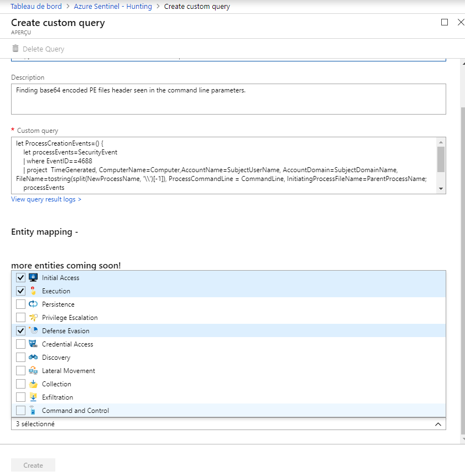Click the Collection folder icon
Screen dimensions: 465x476
click(33, 384)
